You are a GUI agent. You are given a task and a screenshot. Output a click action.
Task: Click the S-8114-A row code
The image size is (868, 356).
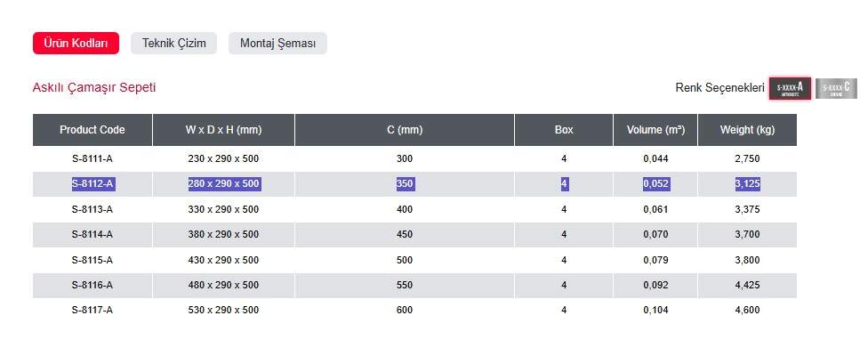pos(92,235)
